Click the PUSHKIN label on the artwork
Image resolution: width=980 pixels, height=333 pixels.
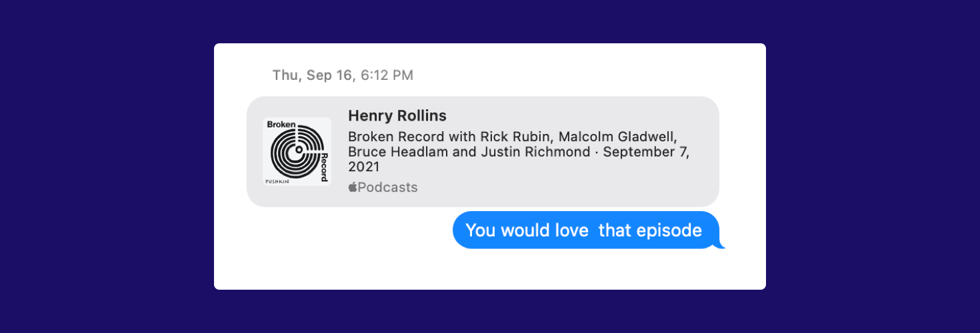tap(276, 180)
